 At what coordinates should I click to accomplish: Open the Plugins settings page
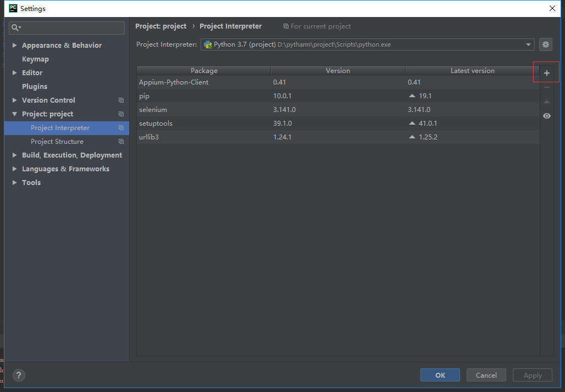(35, 86)
